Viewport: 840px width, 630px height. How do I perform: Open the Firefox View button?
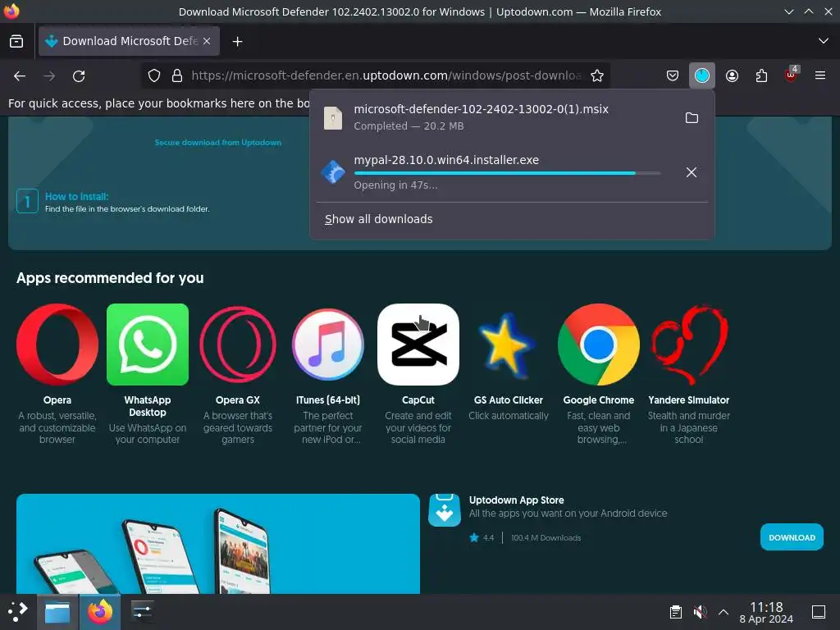coord(16,41)
